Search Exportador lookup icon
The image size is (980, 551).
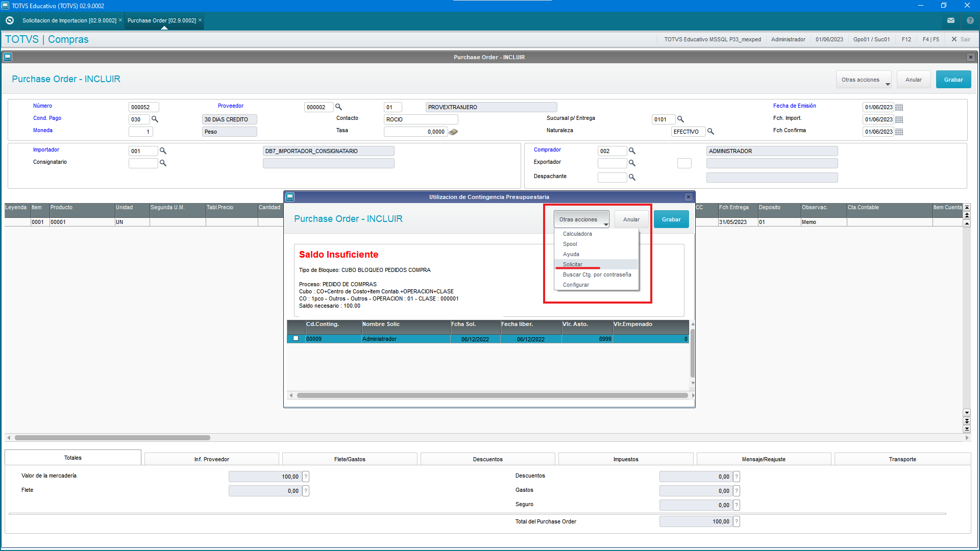pyautogui.click(x=632, y=163)
